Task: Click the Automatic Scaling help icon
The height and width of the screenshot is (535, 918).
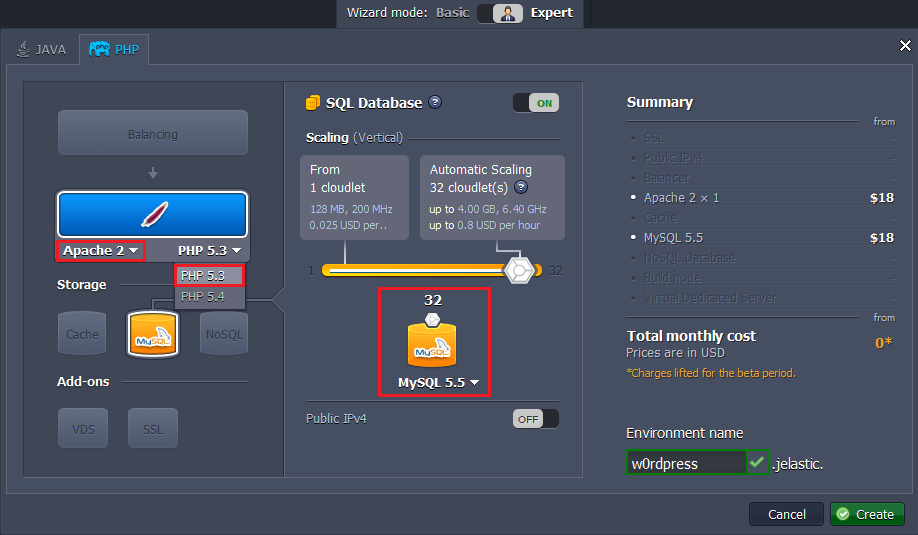Action: (521, 187)
